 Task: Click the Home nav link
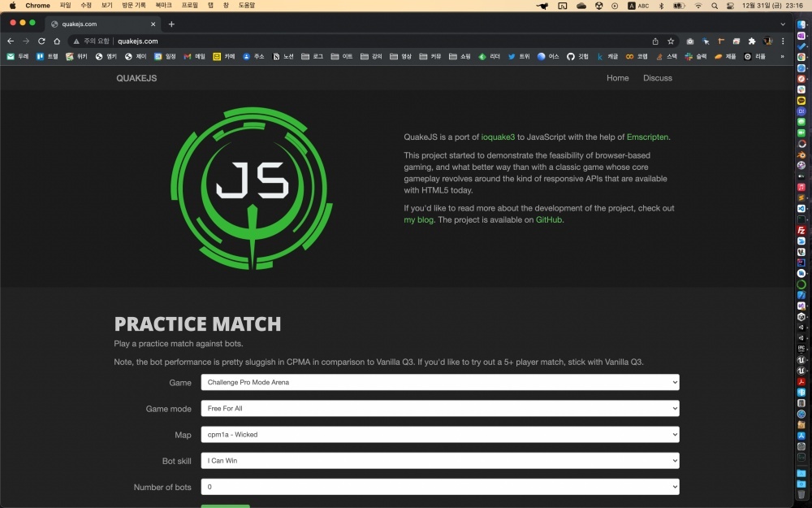pos(618,78)
